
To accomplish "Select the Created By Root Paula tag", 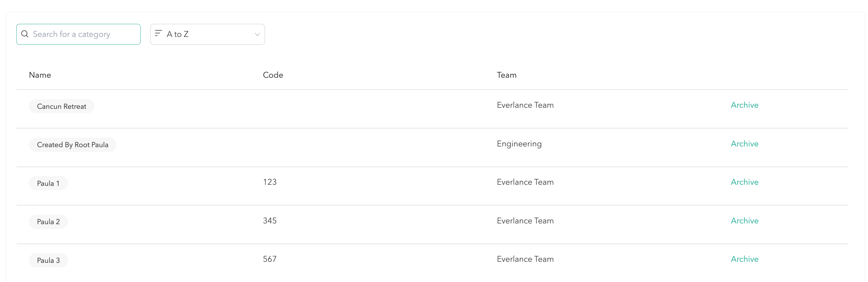I will [72, 145].
